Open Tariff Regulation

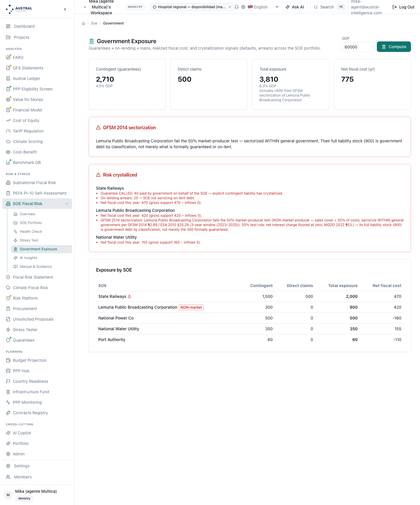[37, 131]
